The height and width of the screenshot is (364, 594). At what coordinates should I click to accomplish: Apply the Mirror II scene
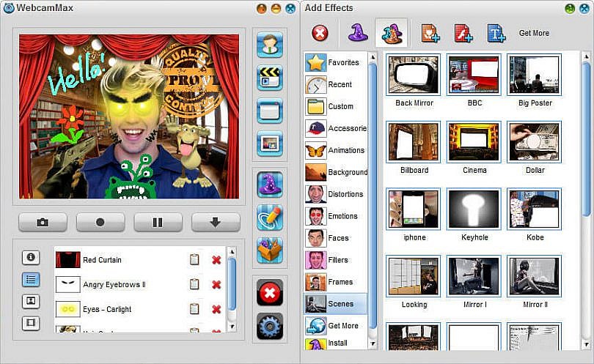535,277
